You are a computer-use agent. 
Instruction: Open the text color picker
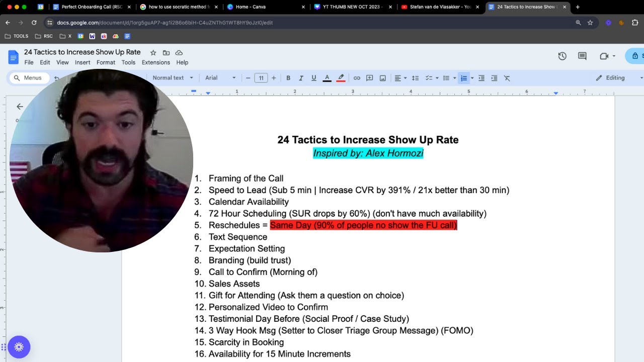pyautogui.click(x=327, y=78)
